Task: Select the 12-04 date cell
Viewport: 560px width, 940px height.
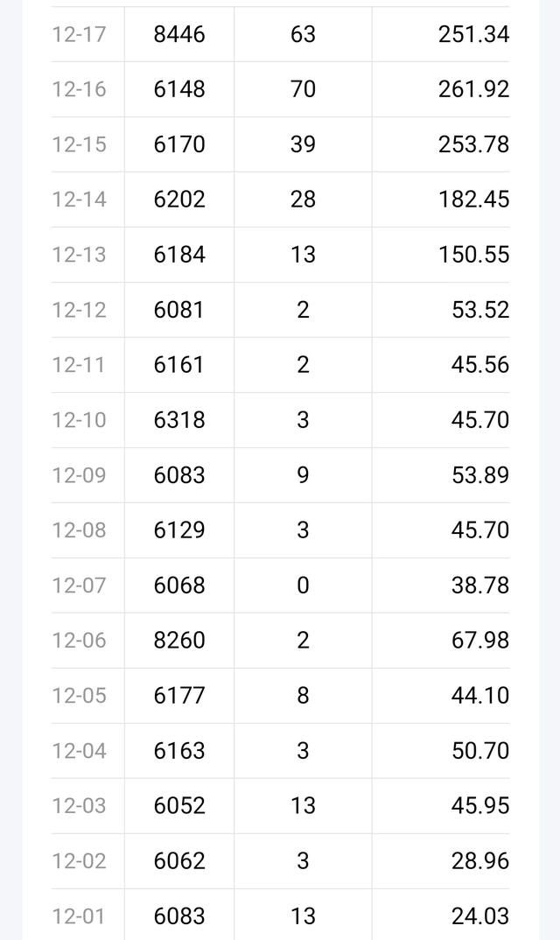Action: 79,751
